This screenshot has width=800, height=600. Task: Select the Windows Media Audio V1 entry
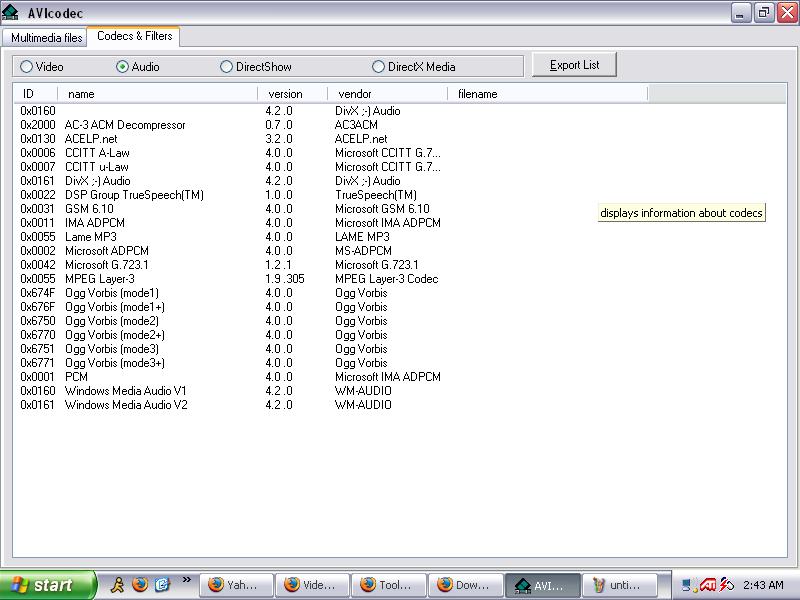pos(126,391)
